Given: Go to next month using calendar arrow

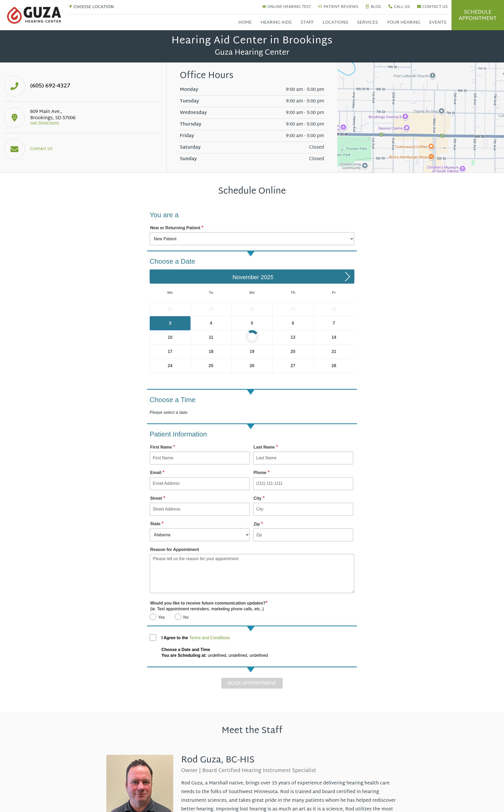Looking at the screenshot, I should point(347,277).
